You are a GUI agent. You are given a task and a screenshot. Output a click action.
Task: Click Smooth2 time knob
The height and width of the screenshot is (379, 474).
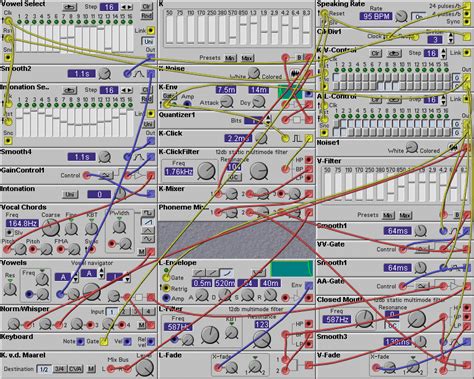(105, 74)
